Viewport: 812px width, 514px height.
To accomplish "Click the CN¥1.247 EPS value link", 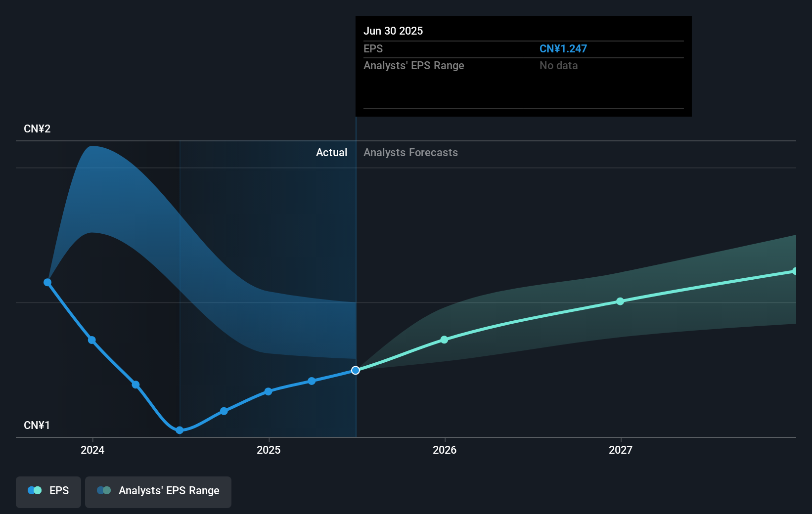I will point(563,48).
